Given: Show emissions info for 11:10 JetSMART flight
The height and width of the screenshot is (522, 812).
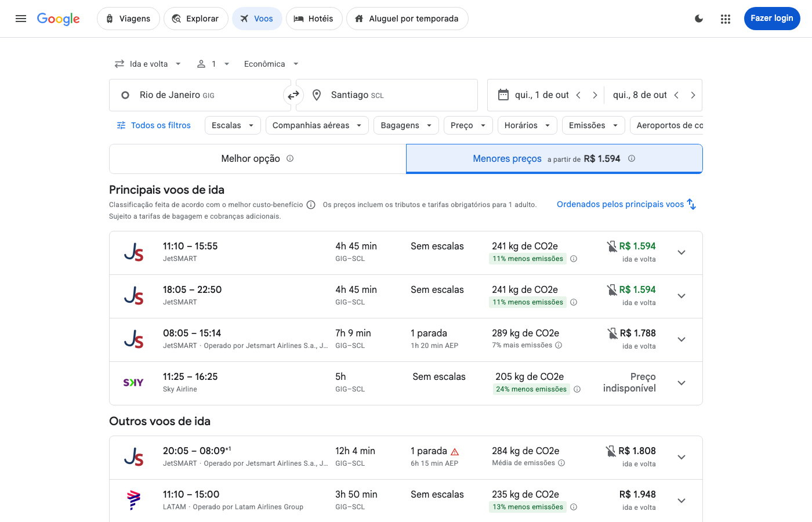Looking at the screenshot, I should (x=574, y=259).
